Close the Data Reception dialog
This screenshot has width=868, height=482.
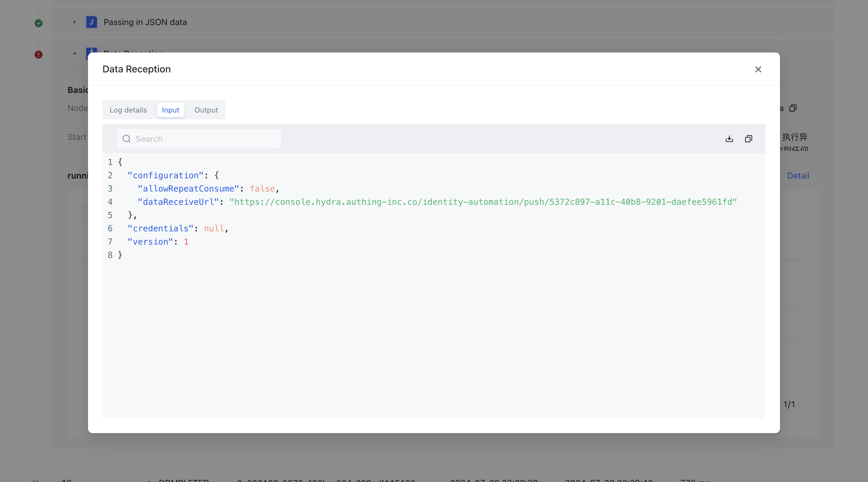click(758, 69)
